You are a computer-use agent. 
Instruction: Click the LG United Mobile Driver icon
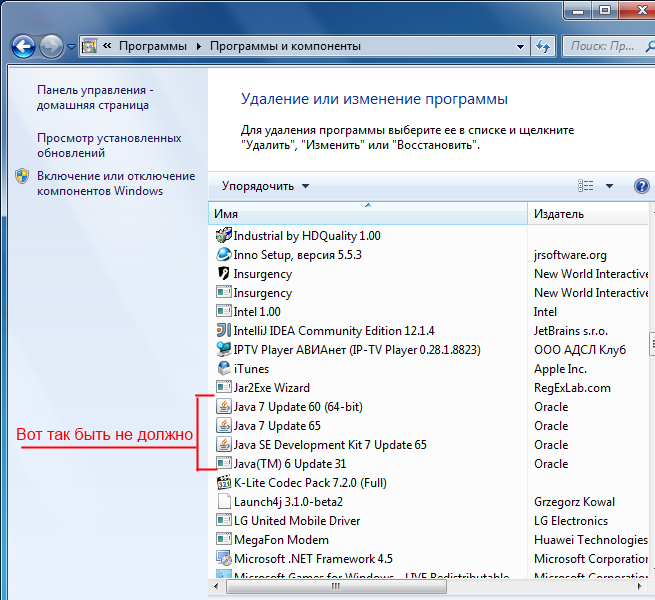coord(223,520)
